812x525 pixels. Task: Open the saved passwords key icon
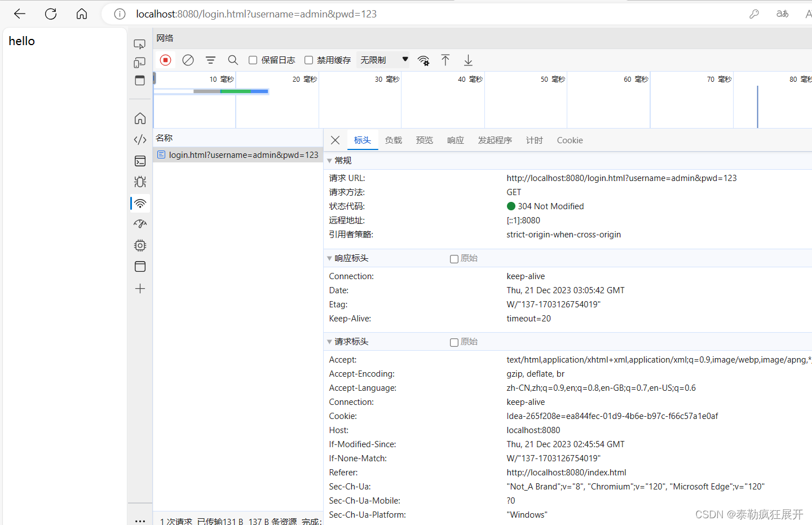(x=754, y=14)
